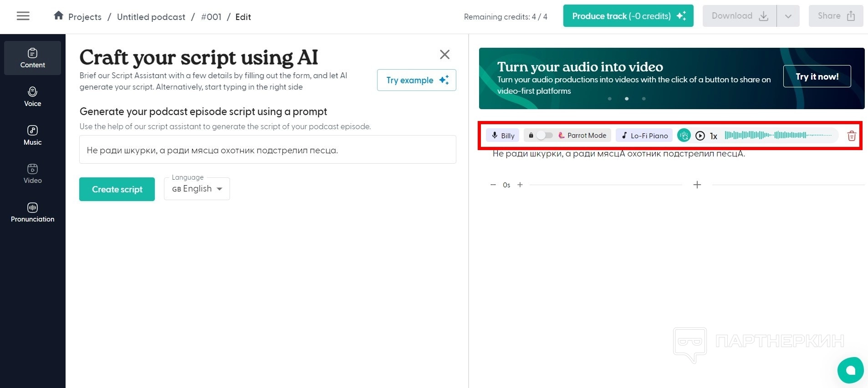
Task: Switch to the Music tab
Action: coord(32,136)
